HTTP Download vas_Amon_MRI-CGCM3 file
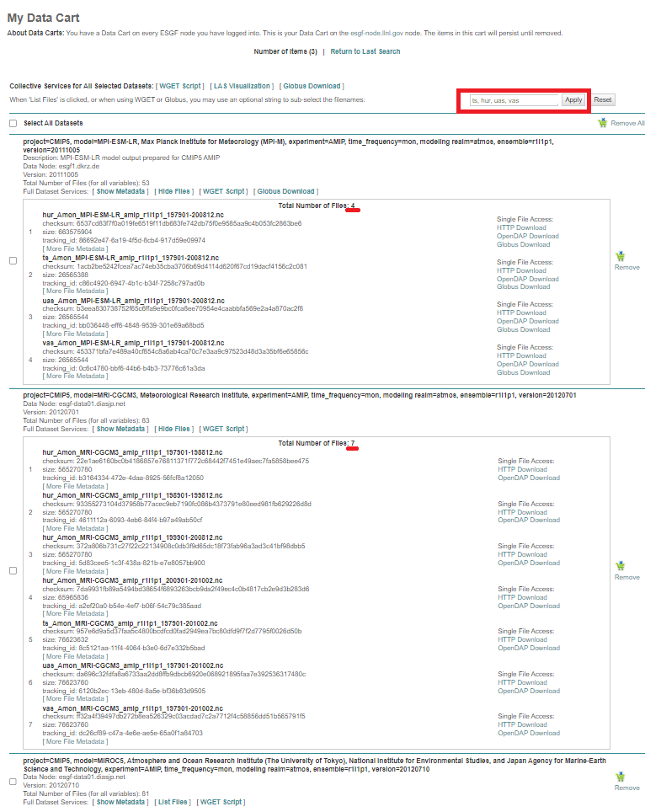The height and width of the screenshot is (812, 661). pos(522,724)
